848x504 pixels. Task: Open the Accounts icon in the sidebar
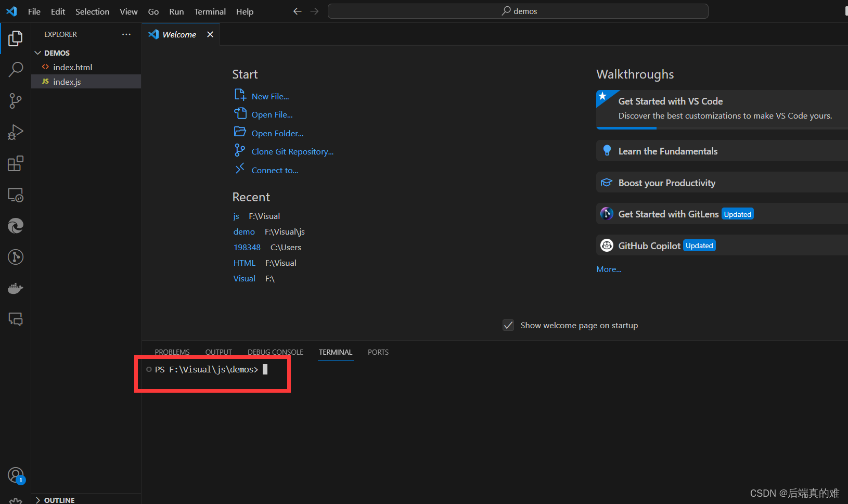click(x=16, y=475)
